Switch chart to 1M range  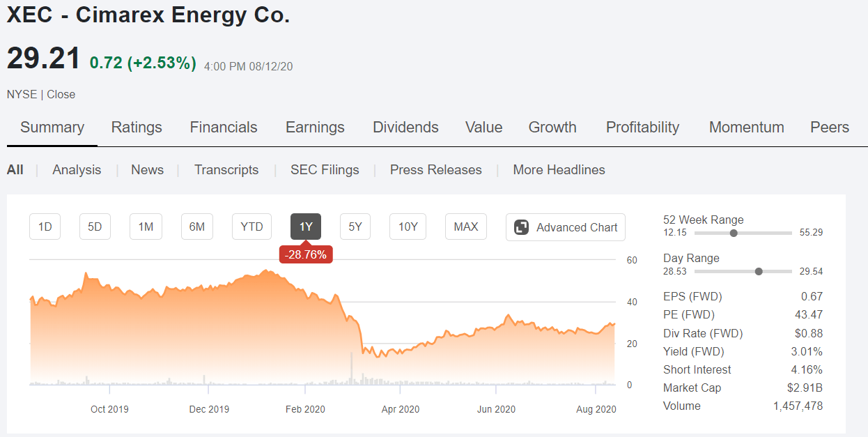click(146, 227)
